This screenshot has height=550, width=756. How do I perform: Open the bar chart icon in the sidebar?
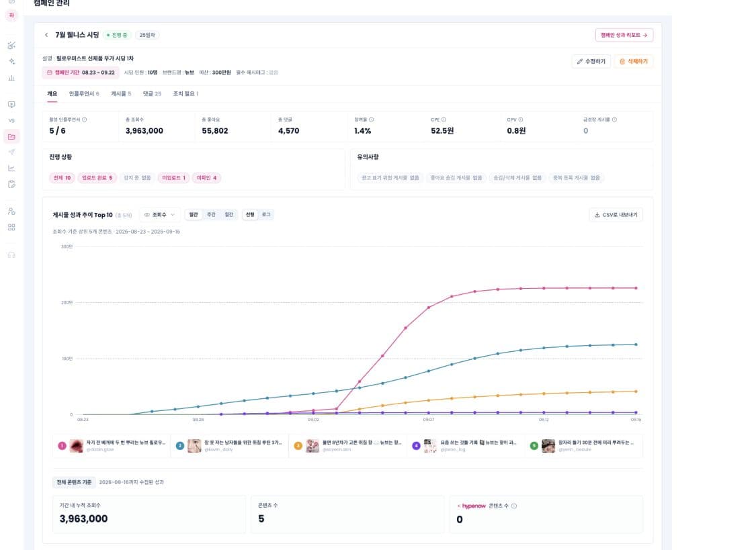pos(11,78)
